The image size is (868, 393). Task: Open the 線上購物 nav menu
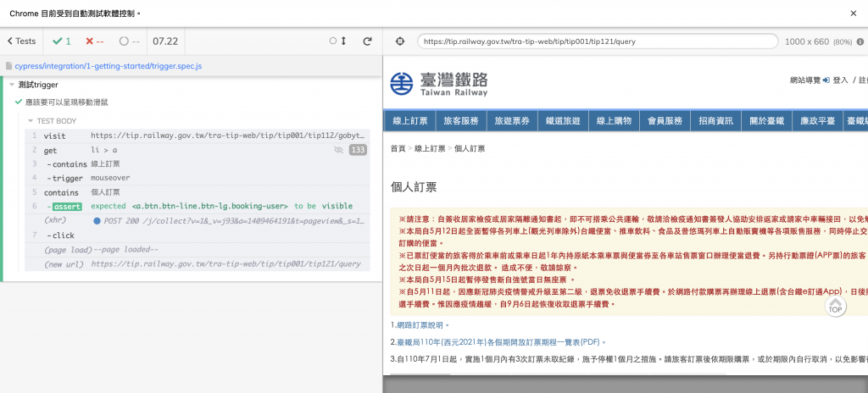tap(614, 120)
